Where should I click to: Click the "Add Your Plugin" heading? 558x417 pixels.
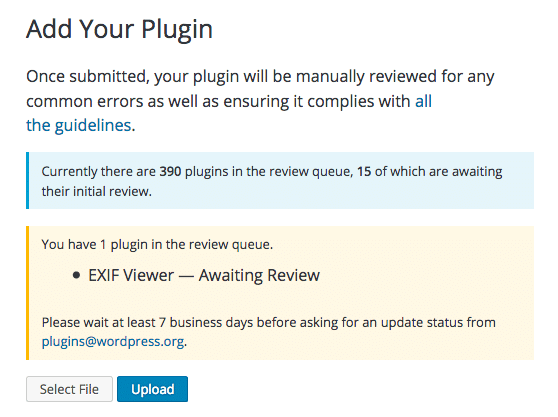(120, 29)
